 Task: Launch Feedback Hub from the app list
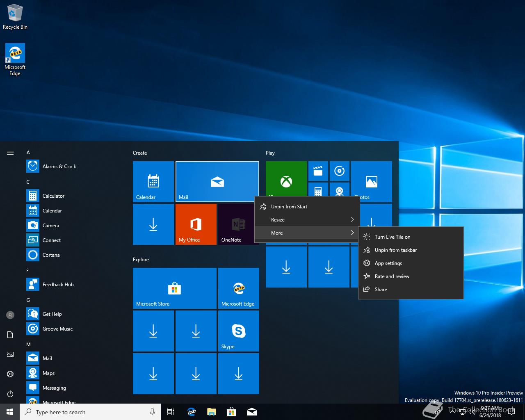74,285
